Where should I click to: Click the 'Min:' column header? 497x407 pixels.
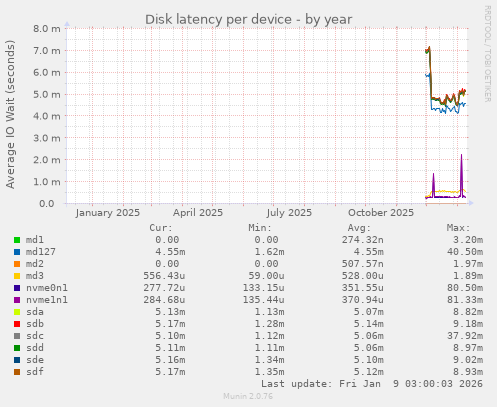tap(260, 228)
